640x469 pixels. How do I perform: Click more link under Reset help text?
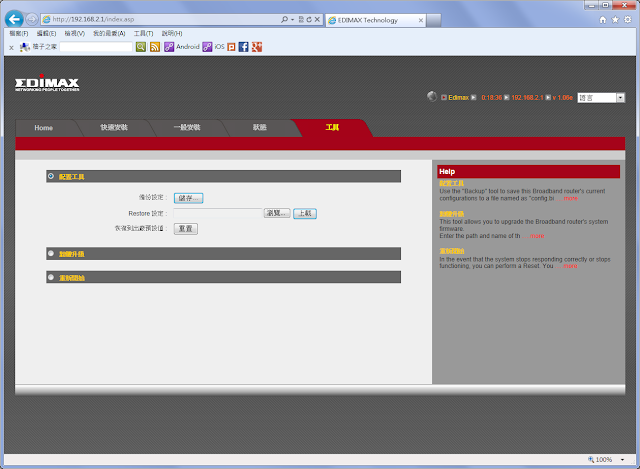coord(570,266)
